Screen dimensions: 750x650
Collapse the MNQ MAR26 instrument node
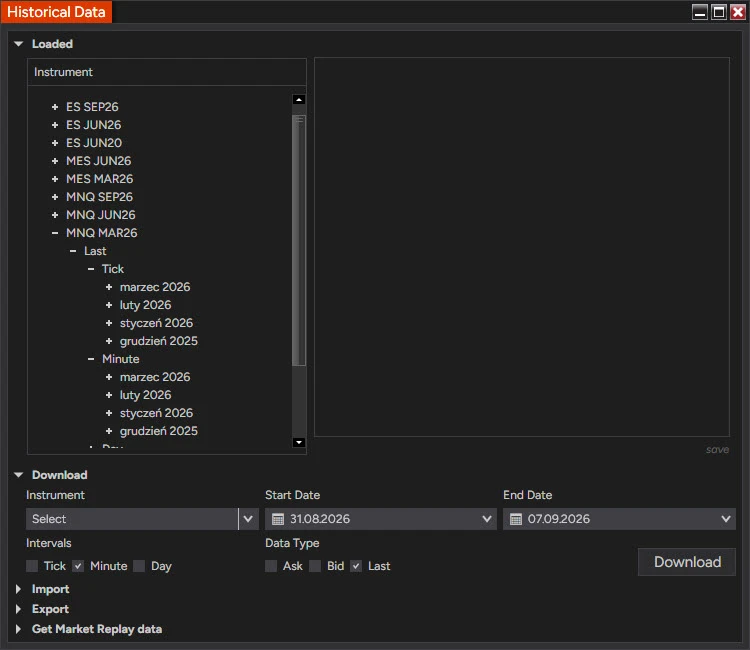55,233
